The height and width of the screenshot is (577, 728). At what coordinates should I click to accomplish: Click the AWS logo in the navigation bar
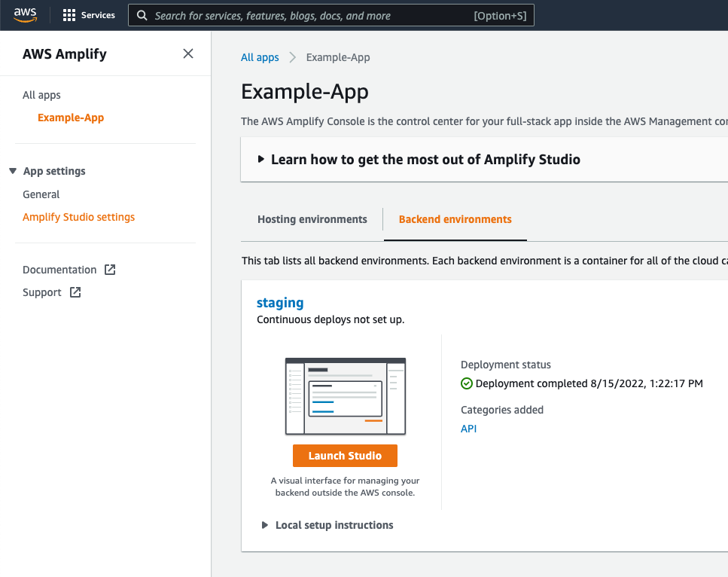(x=25, y=14)
